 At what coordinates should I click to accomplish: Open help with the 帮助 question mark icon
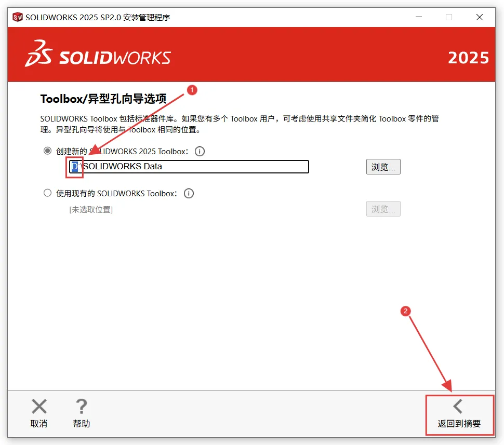(82, 413)
